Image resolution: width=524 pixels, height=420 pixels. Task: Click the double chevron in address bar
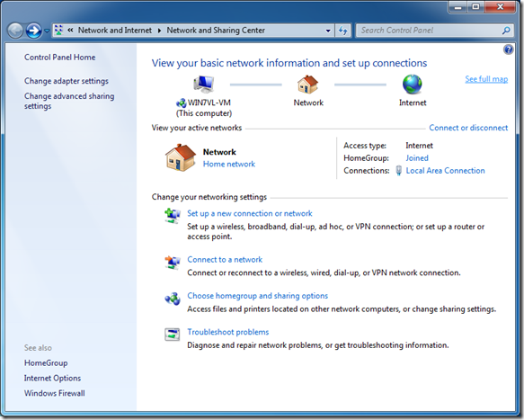pyautogui.click(x=70, y=30)
